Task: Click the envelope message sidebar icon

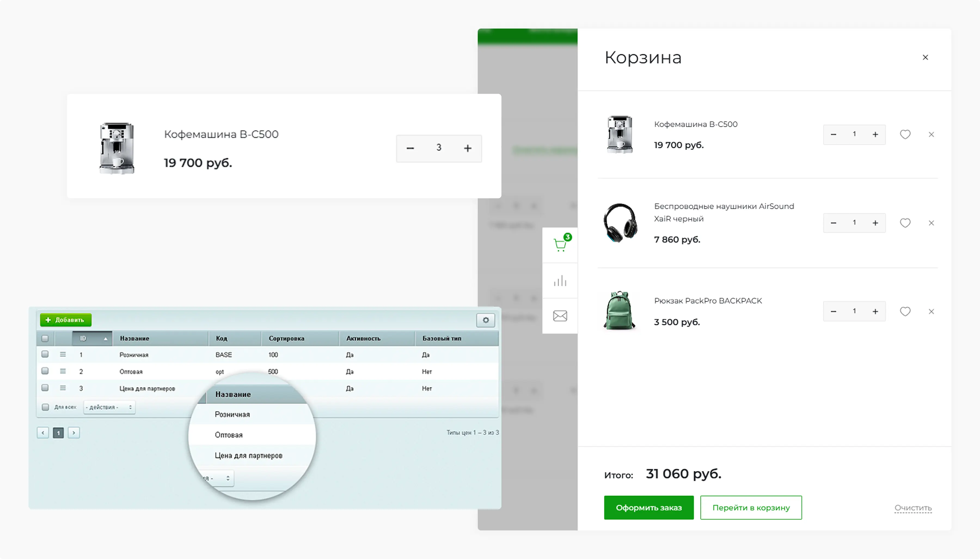Action: click(x=560, y=316)
